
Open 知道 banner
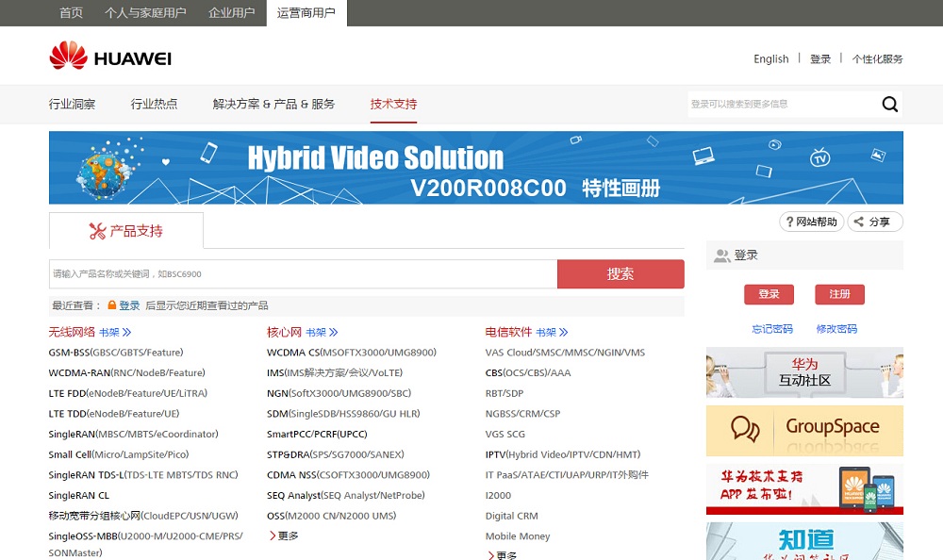(804, 541)
